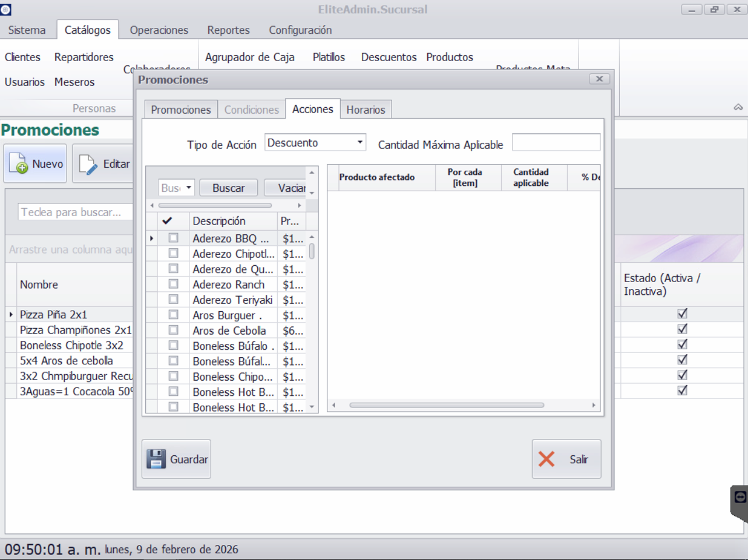This screenshot has height=560, width=748.
Task: Open the Reportes menu tab
Action: (x=228, y=30)
